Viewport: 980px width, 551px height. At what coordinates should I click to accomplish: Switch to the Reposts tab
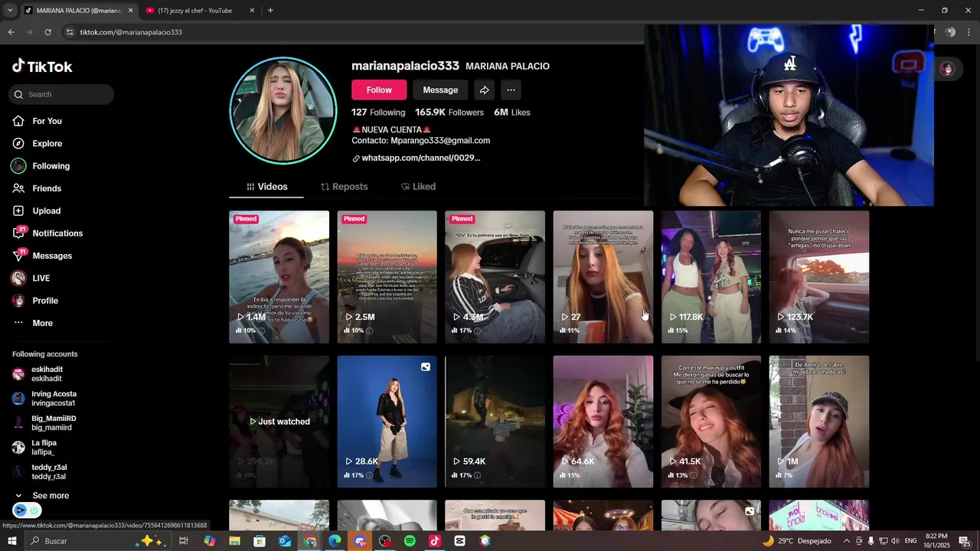[x=344, y=187]
